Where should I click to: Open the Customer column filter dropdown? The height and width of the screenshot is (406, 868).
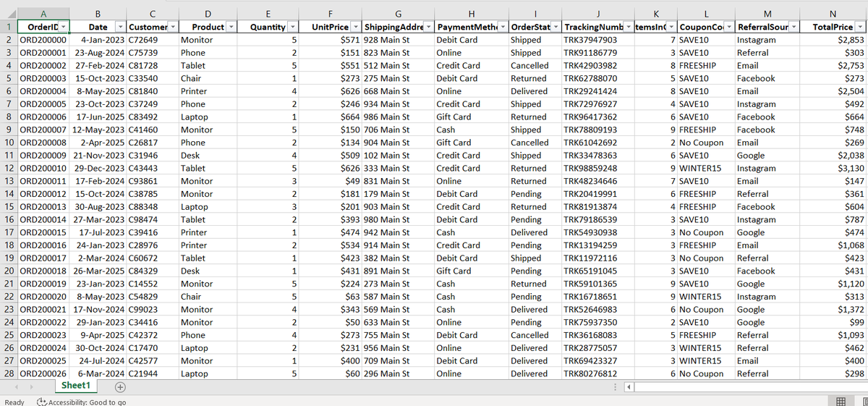174,27
